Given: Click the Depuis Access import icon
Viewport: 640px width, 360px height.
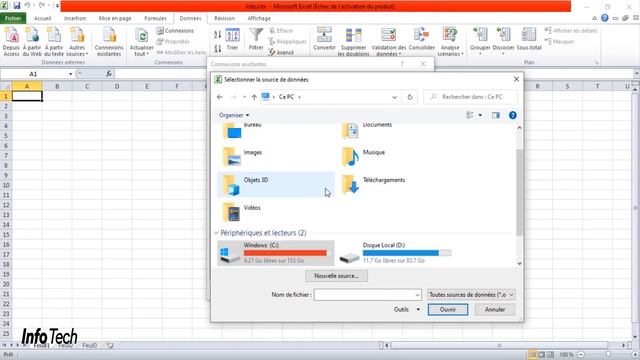Looking at the screenshot, I should (11, 41).
